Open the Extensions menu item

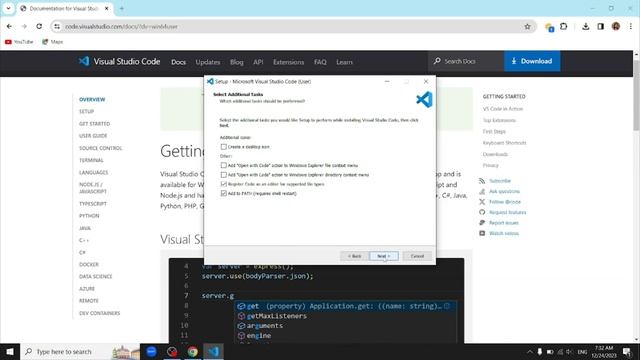(289, 62)
